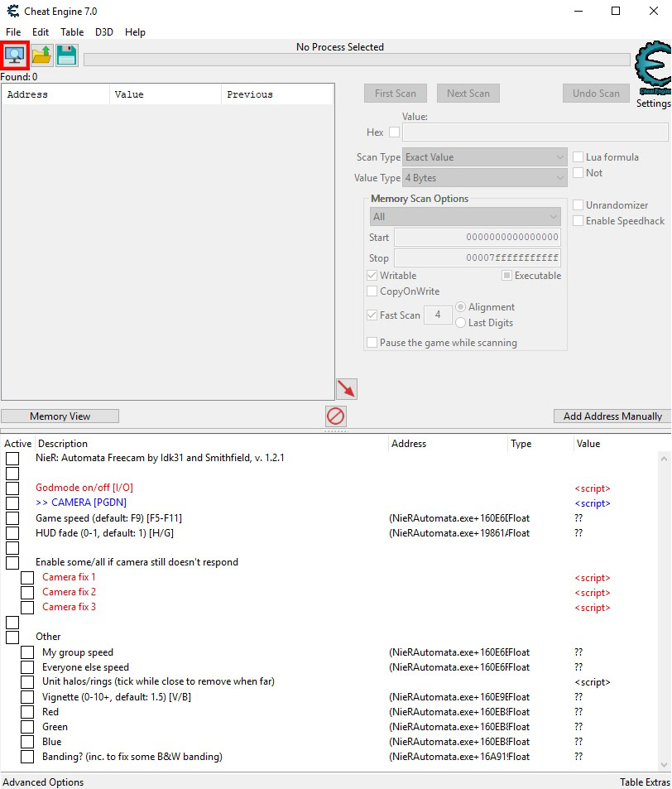Open the Table menu
672x789 pixels.
pyautogui.click(x=72, y=32)
